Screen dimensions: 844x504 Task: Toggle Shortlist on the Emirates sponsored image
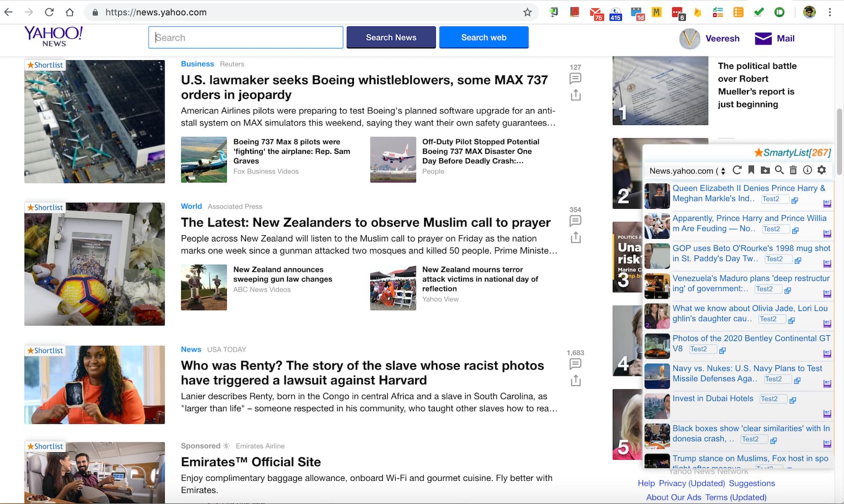[x=45, y=447]
